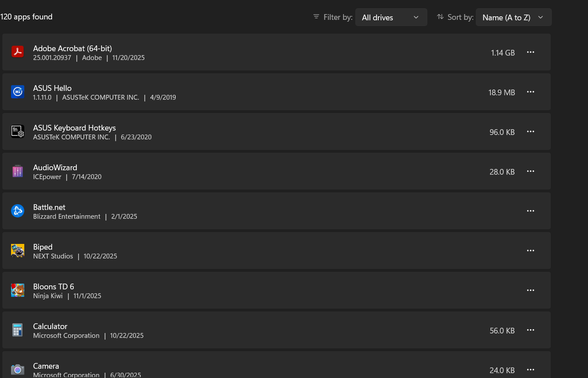
Task: Click the Calculator publisher line dated 10/22/2025
Action: point(88,336)
